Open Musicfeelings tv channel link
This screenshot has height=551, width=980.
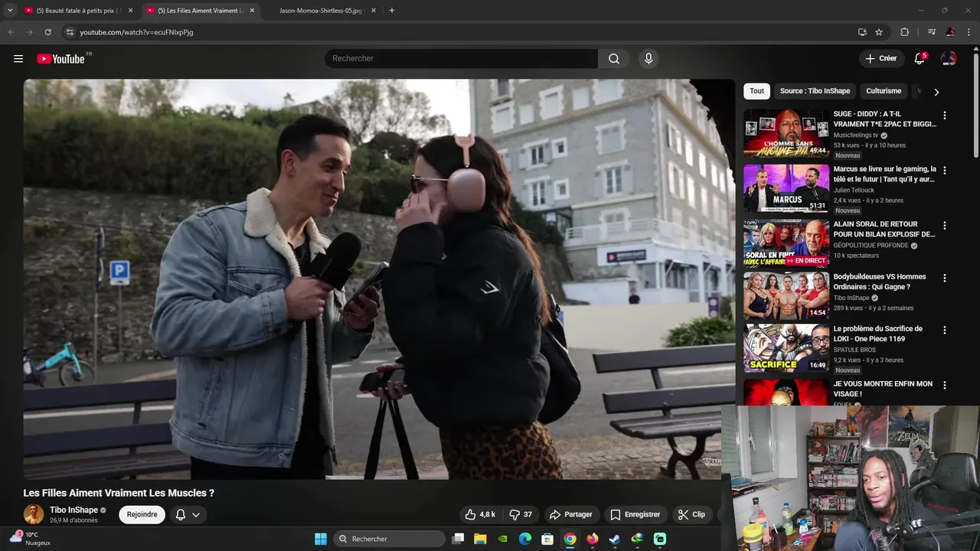[x=856, y=135]
